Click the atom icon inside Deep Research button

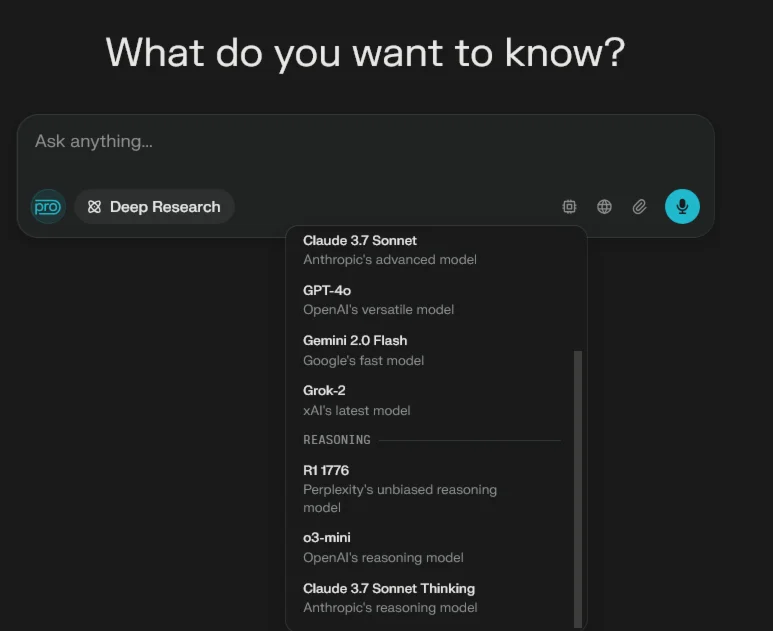94,207
